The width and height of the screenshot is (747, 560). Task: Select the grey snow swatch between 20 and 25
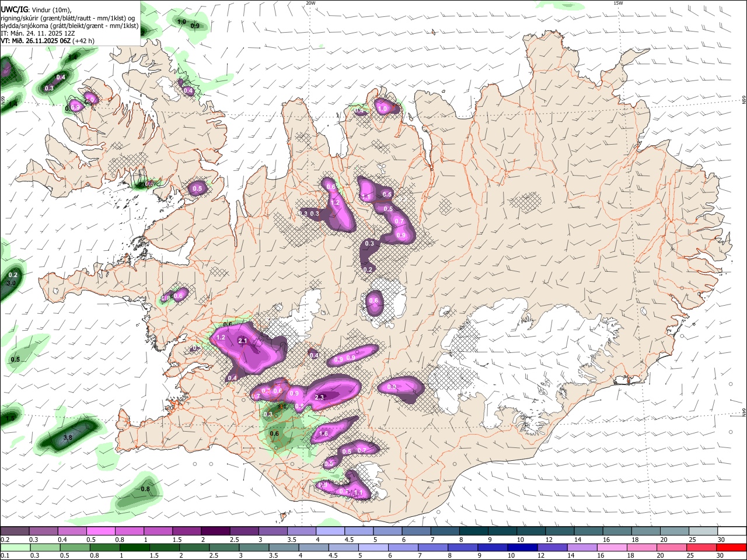click(x=675, y=531)
